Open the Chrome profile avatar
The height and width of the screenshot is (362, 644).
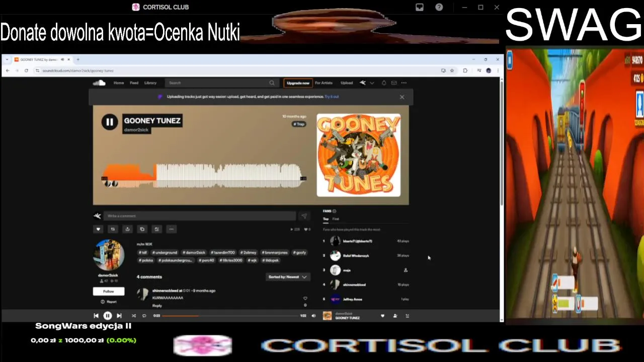488,70
